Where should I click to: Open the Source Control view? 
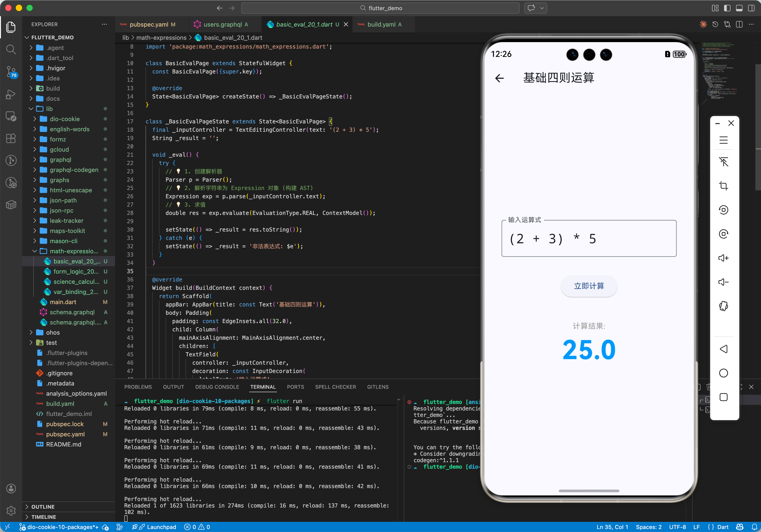click(x=11, y=71)
